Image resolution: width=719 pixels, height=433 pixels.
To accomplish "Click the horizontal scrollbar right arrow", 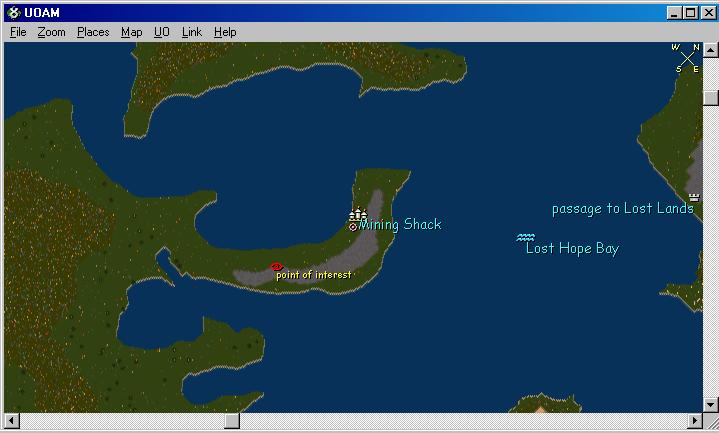I will click(694, 422).
